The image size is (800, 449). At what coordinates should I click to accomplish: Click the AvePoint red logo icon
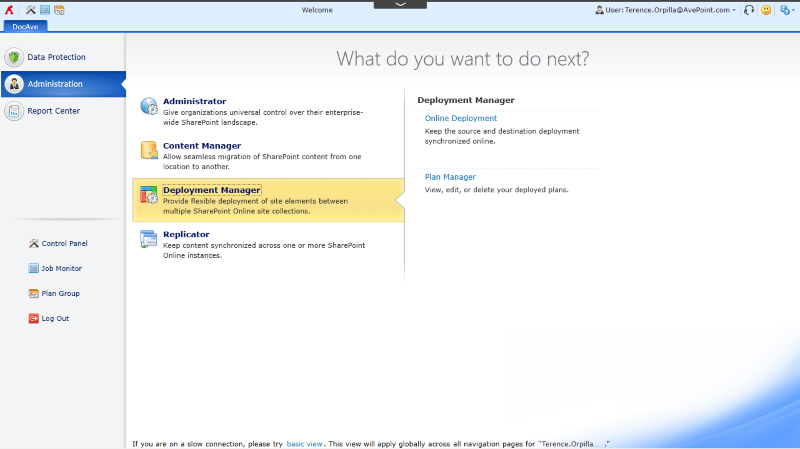tap(9, 10)
